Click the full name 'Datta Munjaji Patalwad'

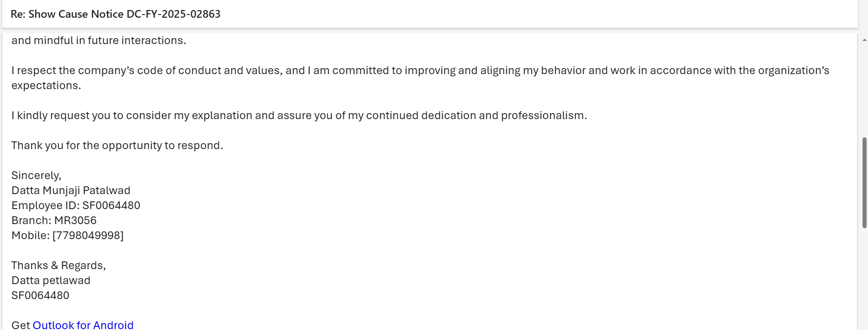click(71, 190)
